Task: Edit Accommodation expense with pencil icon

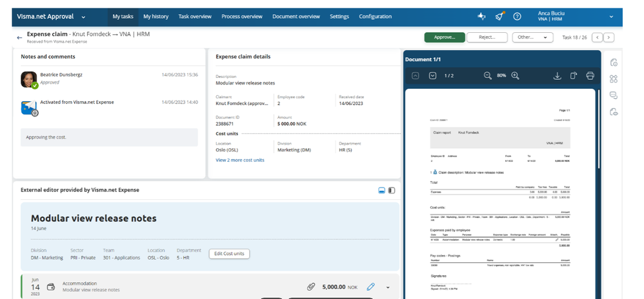Action: 371,287
